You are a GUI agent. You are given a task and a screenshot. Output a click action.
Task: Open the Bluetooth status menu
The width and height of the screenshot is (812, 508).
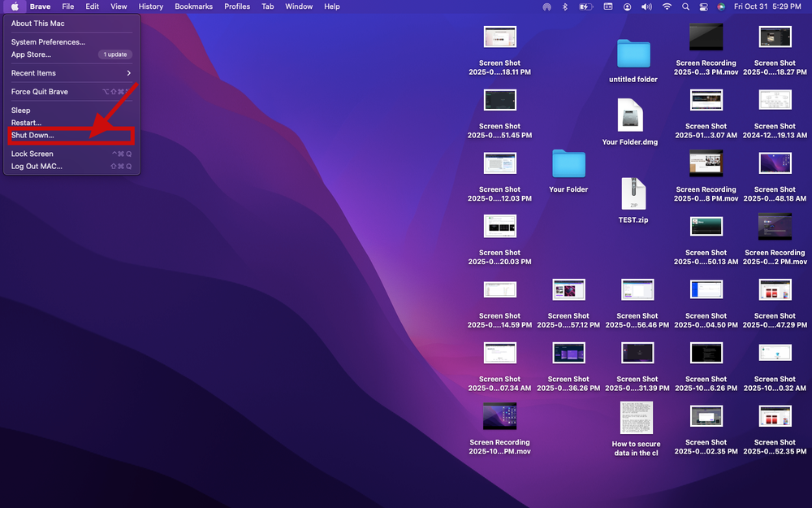pos(565,7)
